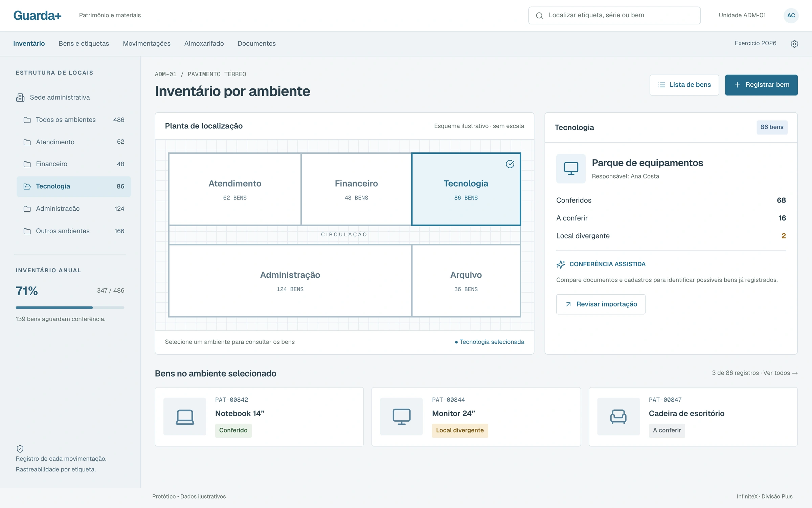This screenshot has height=508, width=812.
Task: Select Administração in the locations tree
Action: click(x=74, y=209)
